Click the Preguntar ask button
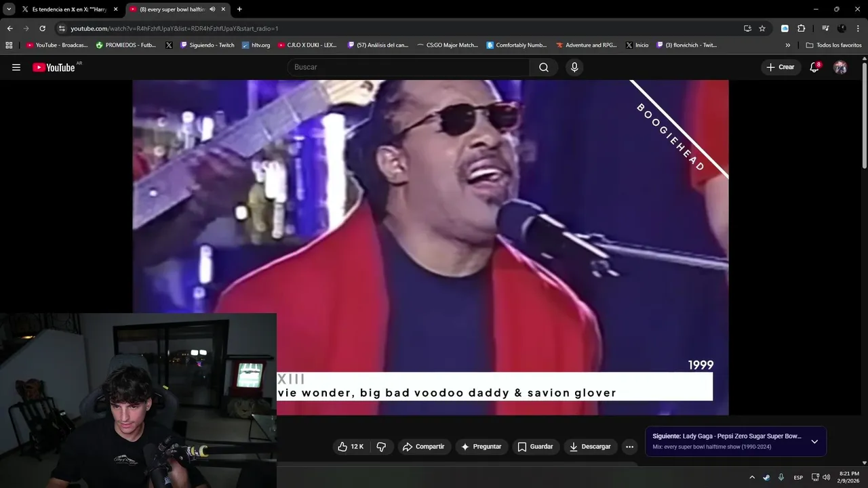 click(x=481, y=447)
